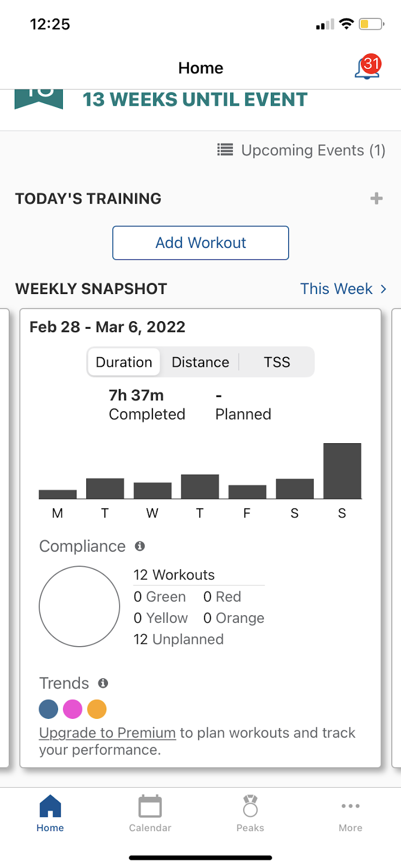Screen dimensions: 401x868
Task: Expand This Week chevron
Action: pyautogui.click(x=384, y=289)
